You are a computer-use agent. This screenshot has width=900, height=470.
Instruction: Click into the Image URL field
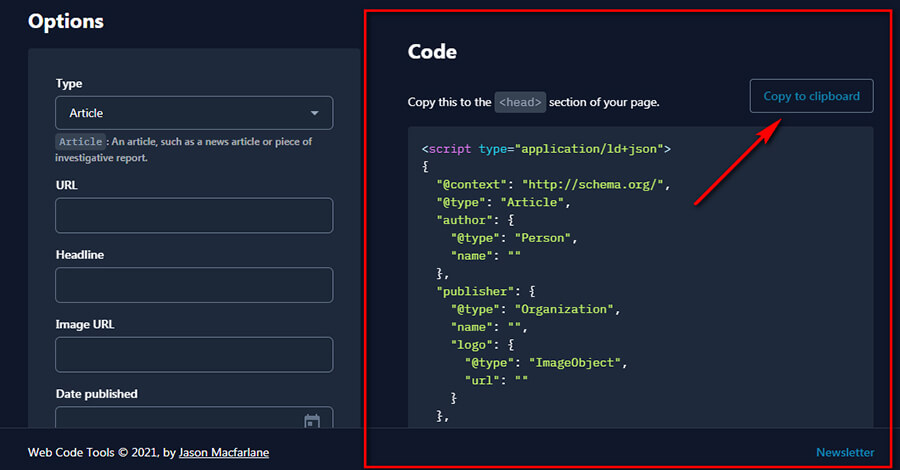[x=194, y=355]
